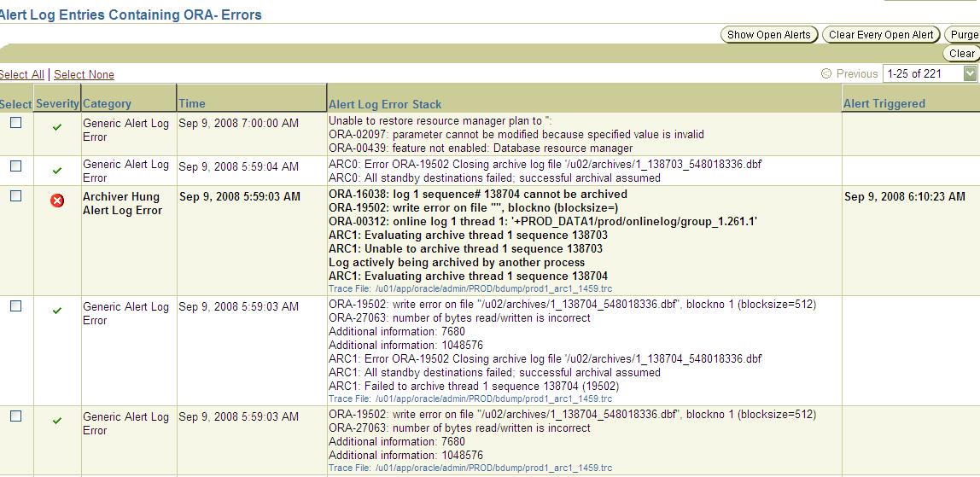Screen dimensions: 980x477
Task: Tick checkbox for 7:00:00 AM alert row
Action: 15,123
